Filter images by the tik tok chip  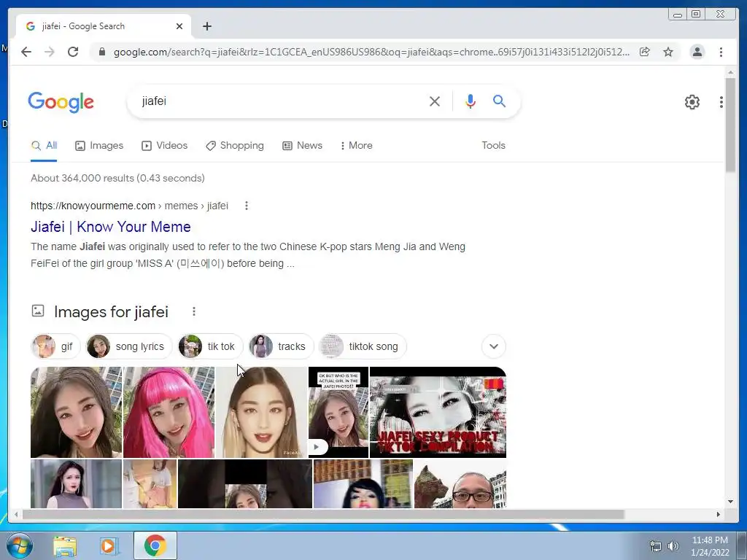210,346
